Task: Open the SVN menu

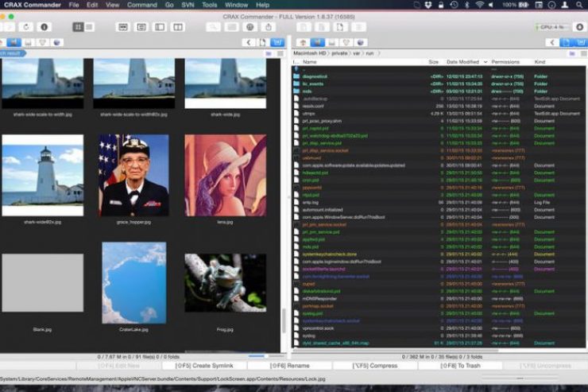Action: click(188, 5)
